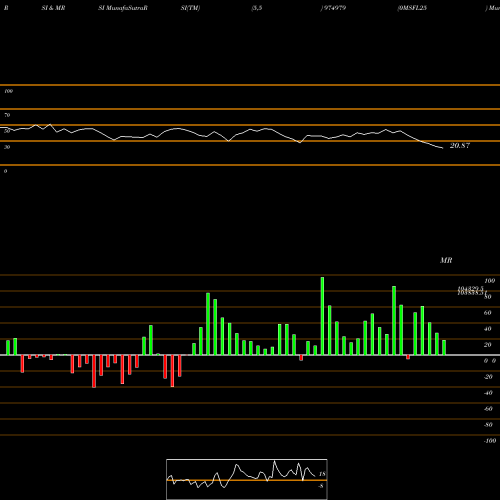Click the RSI panel 30 level label
The image size is (500, 500).
[7, 147]
